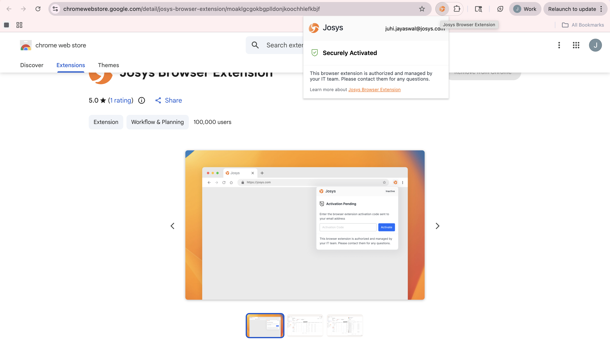
Task: Show next screenshot in carousel
Action: click(x=438, y=226)
